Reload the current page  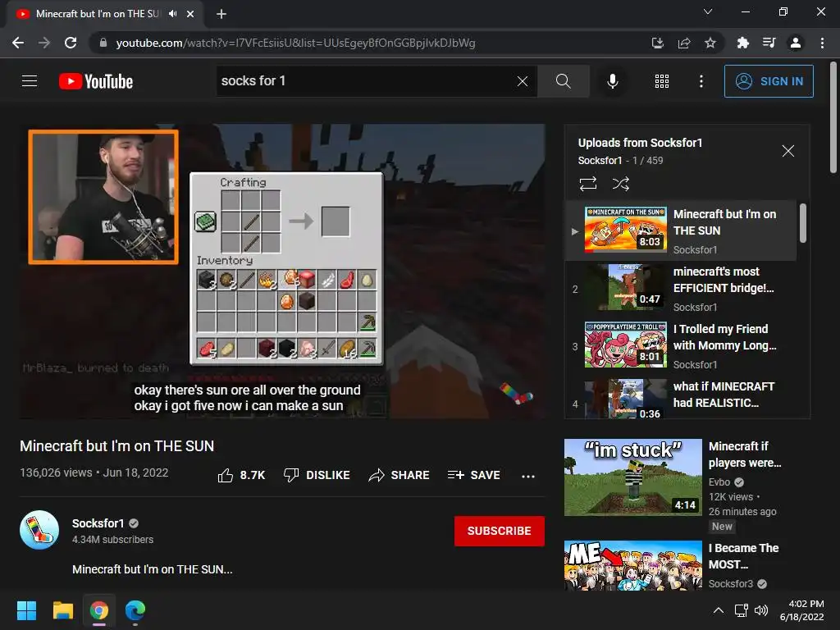(71, 43)
